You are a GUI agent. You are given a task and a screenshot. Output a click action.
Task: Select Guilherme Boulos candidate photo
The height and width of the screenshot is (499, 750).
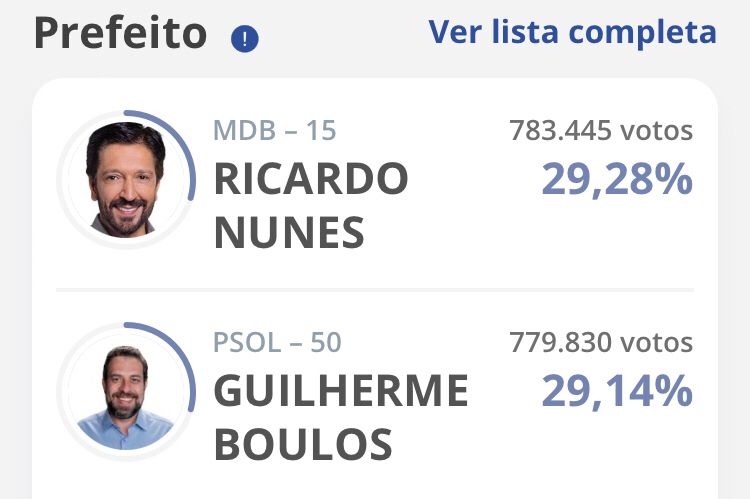(x=126, y=392)
